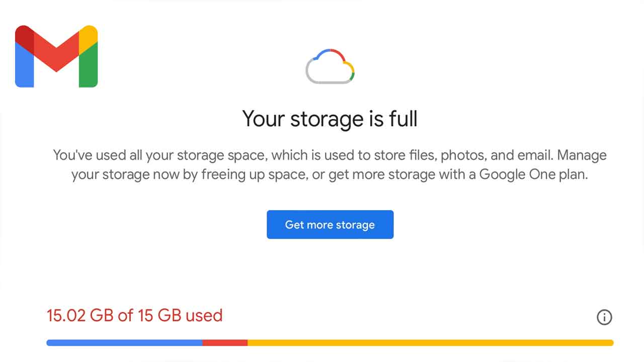Image resolution: width=644 pixels, height=362 pixels.
Task: Click You've used all your storage space text
Action: click(159, 155)
